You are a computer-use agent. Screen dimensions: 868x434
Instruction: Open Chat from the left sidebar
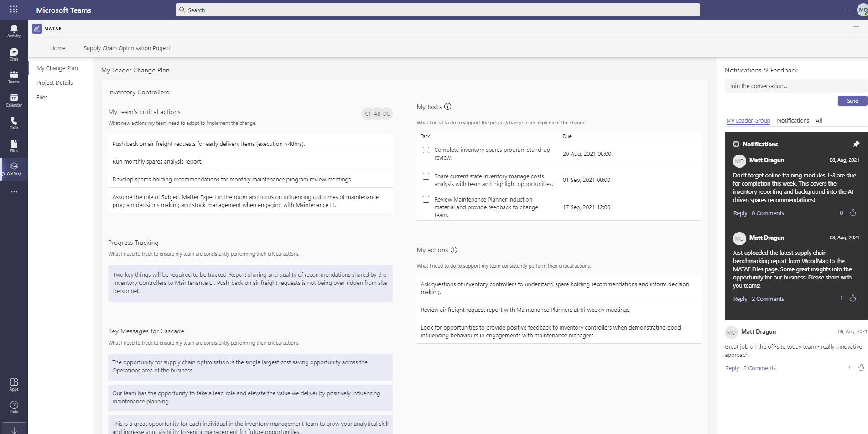pos(13,53)
